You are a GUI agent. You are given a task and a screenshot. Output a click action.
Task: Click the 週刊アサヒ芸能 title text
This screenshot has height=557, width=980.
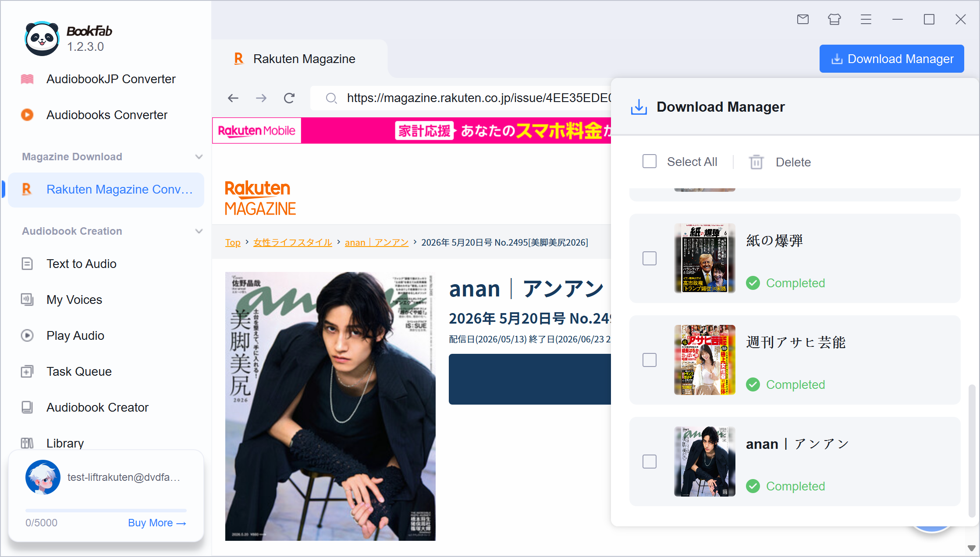[796, 342]
